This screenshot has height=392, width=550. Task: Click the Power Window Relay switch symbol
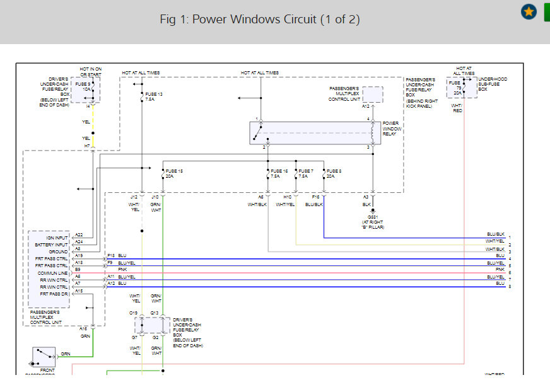(x=257, y=133)
